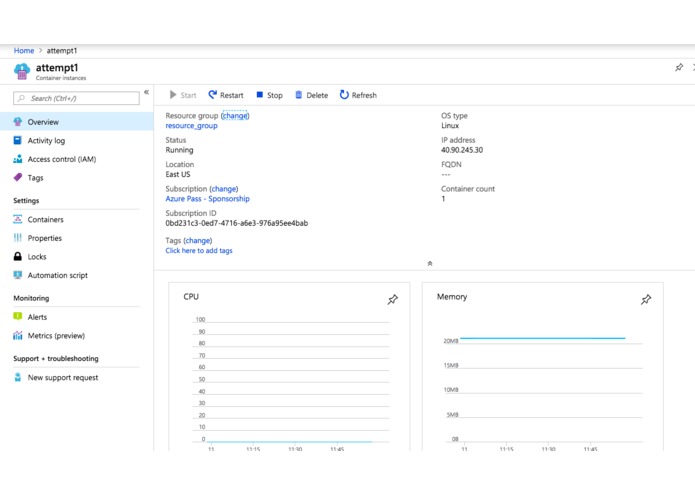Change the Resource group

[x=235, y=116]
